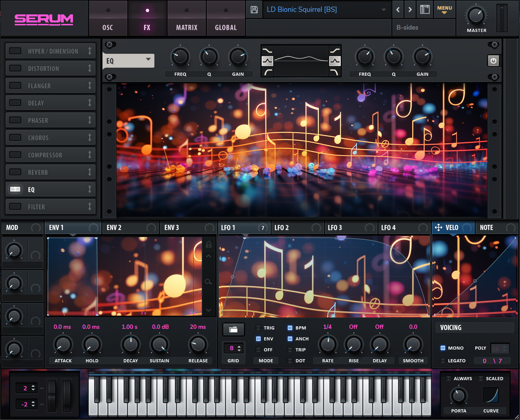Open the preset name dropdown arrow
Viewport: 520px width, 420px height.
click(x=384, y=10)
